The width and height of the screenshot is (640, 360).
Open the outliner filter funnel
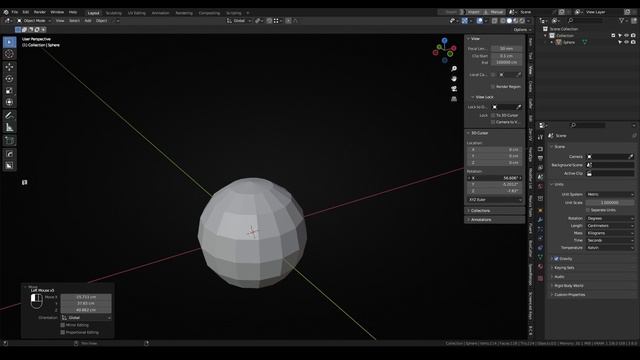coord(621,20)
